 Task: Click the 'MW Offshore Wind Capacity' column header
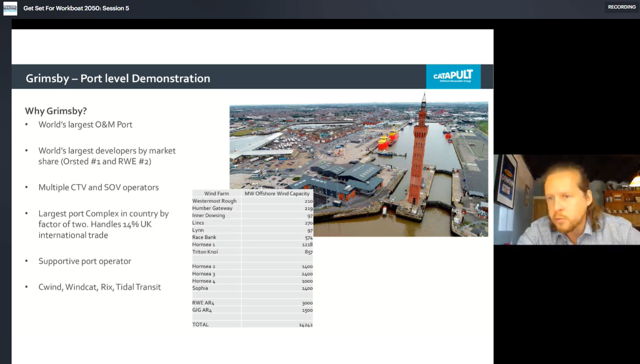pyautogui.click(x=277, y=193)
